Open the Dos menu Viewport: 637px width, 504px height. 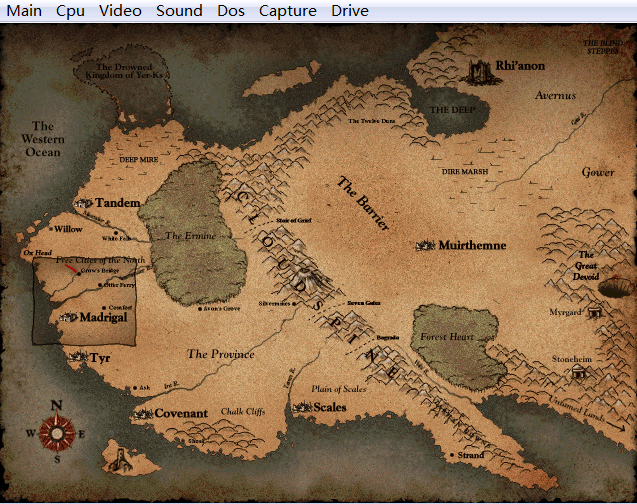click(x=231, y=11)
